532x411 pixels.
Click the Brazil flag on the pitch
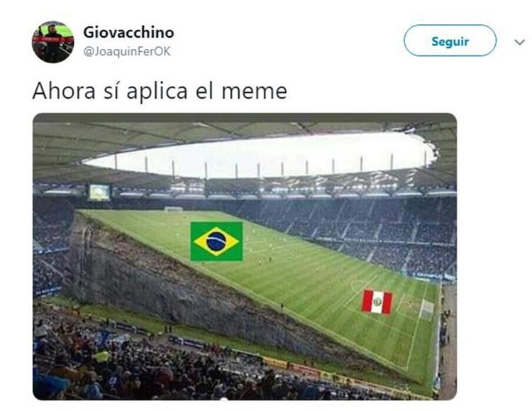pyautogui.click(x=216, y=241)
